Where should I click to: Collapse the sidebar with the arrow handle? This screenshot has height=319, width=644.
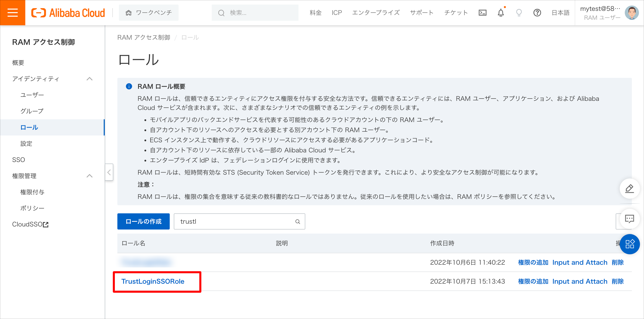coord(109,172)
